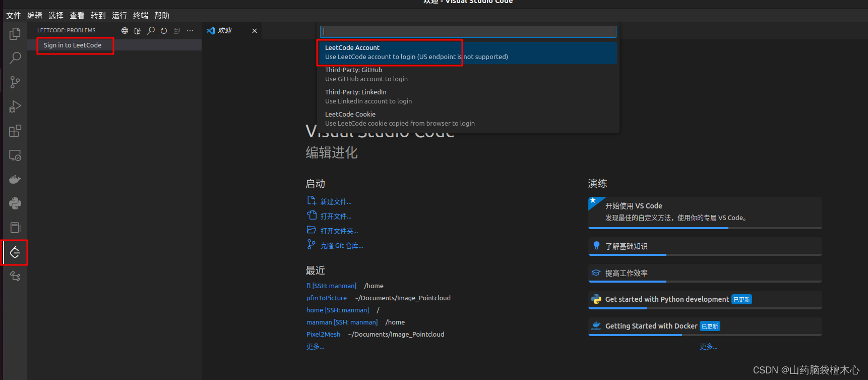Choose LeetCode Cookie login option
Screen dimensions: 868x380
pyautogui.click(x=468, y=119)
